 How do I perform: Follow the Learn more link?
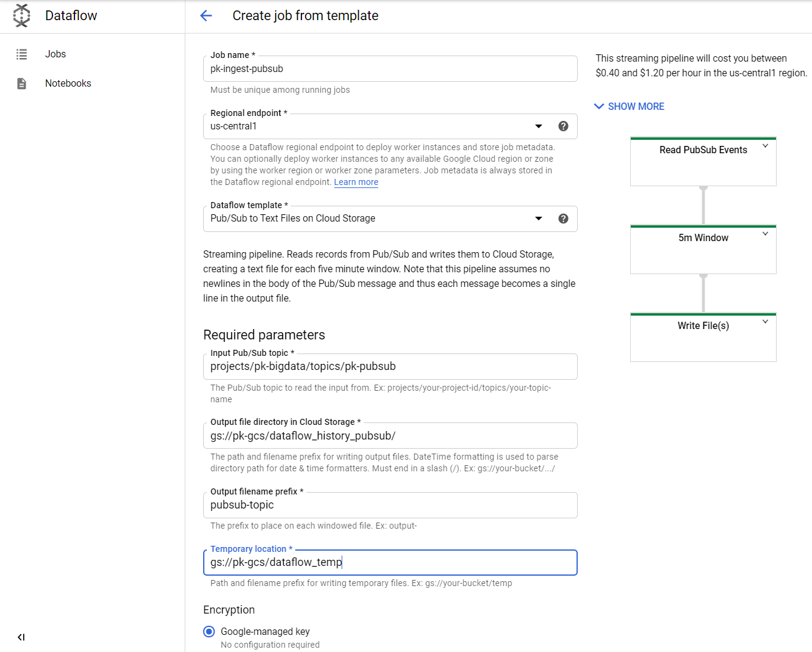356,182
